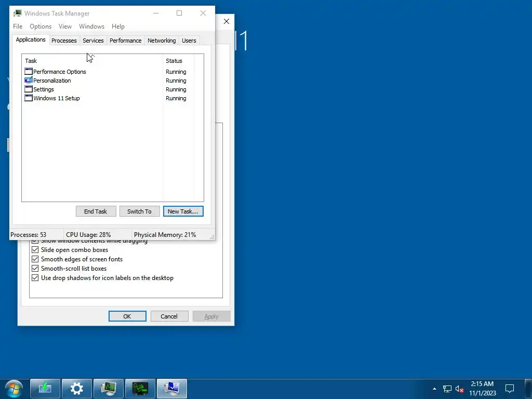Switch to the Users tab

[189, 41]
